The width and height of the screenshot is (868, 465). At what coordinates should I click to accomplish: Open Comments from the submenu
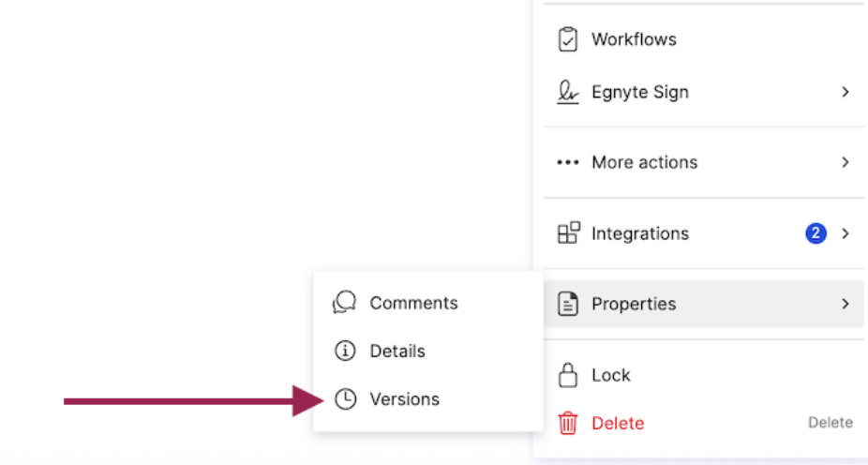[413, 303]
